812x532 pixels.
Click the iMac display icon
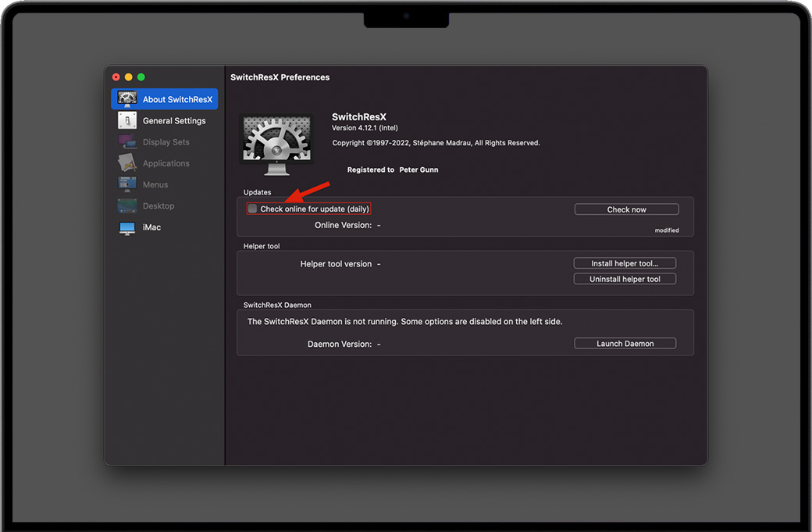[x=126, y=228]
